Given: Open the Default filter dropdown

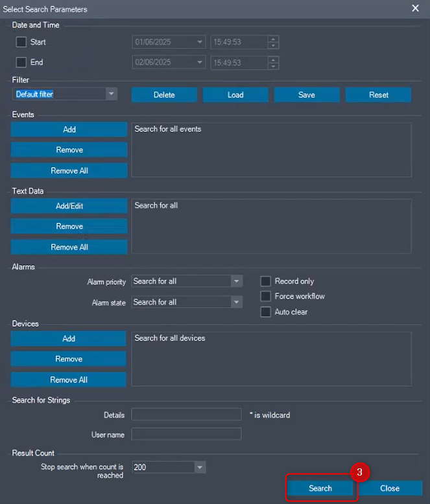Looking at the screenshot, I should point(112,94).
